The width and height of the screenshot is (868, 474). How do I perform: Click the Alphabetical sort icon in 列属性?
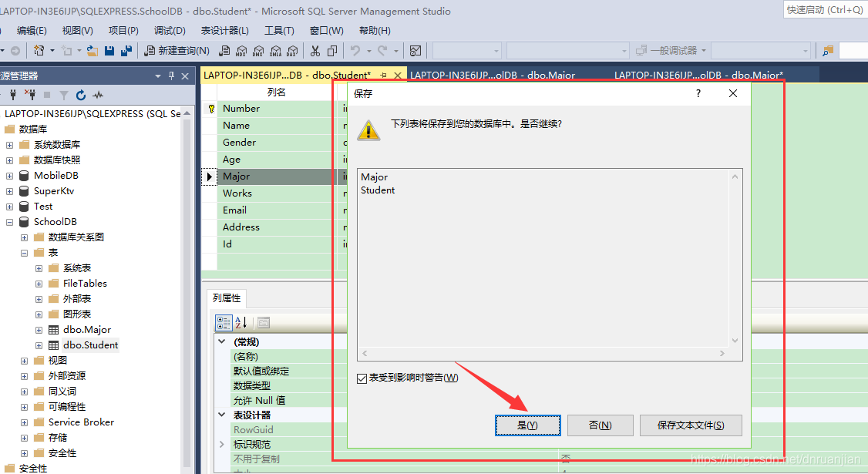[x=241, y=323]
